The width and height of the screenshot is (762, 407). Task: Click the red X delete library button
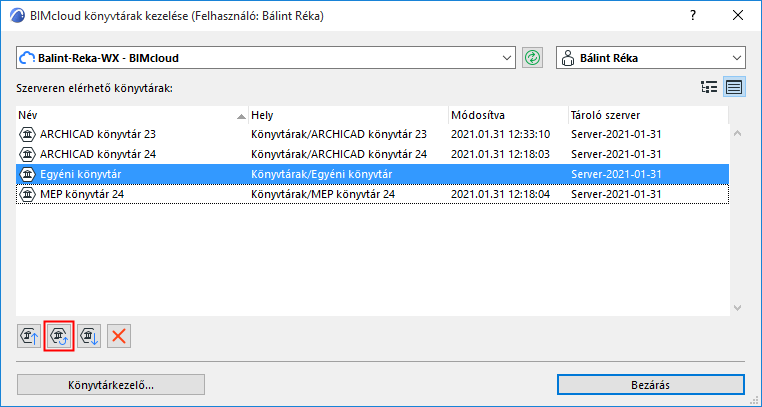[119, 336]
